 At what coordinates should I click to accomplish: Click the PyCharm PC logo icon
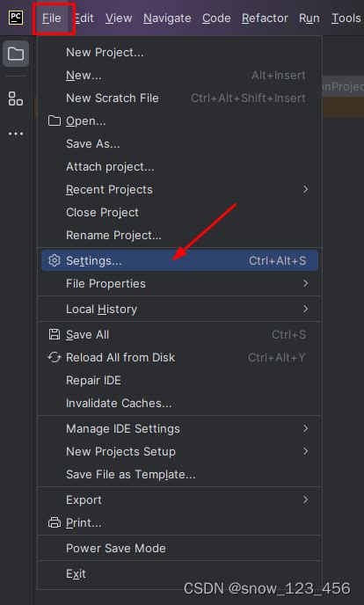pos(16,18)
